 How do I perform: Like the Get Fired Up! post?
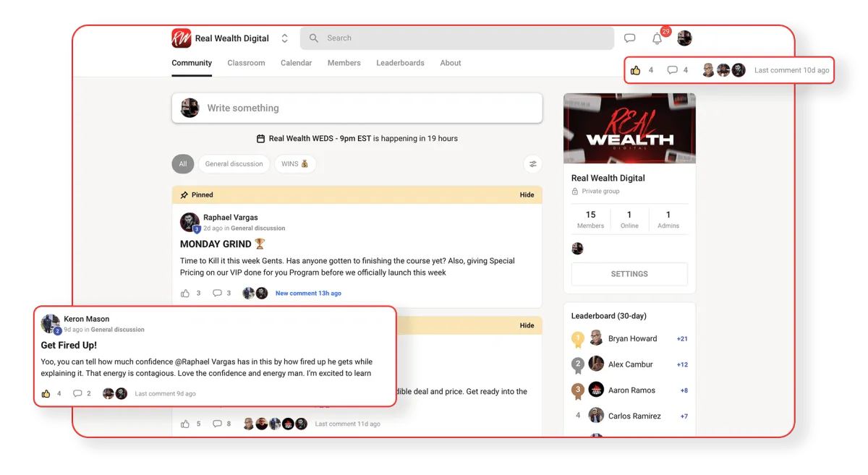coord(46,393)
